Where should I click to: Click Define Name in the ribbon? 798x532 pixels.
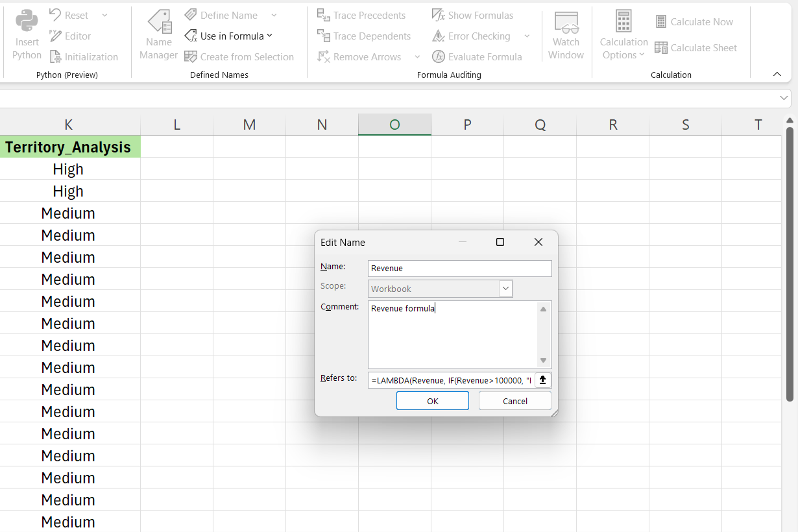[x=221, y=15]
